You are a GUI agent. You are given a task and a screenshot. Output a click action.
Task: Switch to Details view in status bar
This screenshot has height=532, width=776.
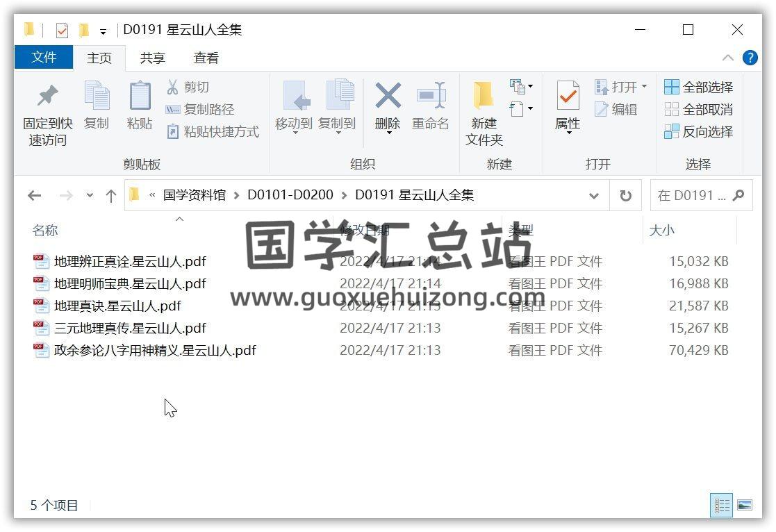click(x=721, y=506)
